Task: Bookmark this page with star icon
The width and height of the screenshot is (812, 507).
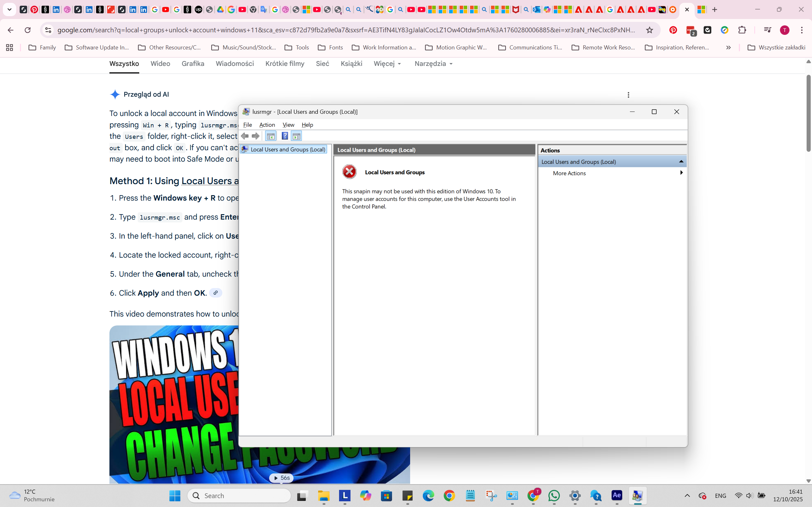Action: (x=650, y=30)
